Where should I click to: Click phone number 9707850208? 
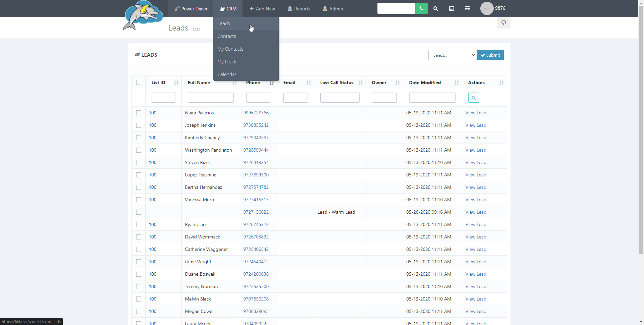pos(256,299)
